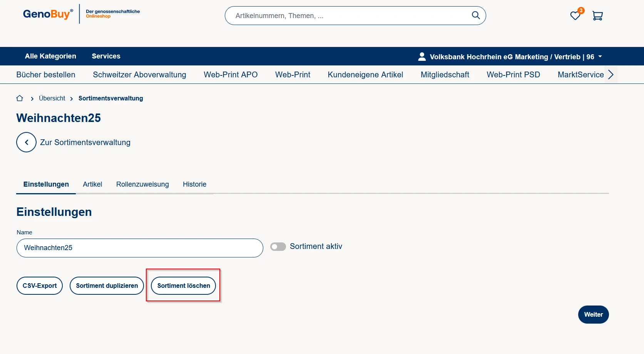
Task: Click the Name field containing Weihnachten25
Action: 140,248
